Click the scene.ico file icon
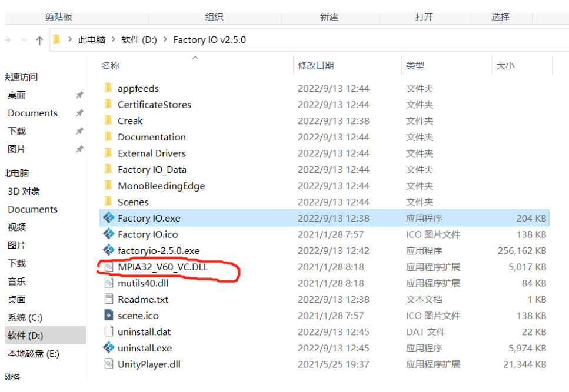569x392 pixels. (x=108, y=316)
